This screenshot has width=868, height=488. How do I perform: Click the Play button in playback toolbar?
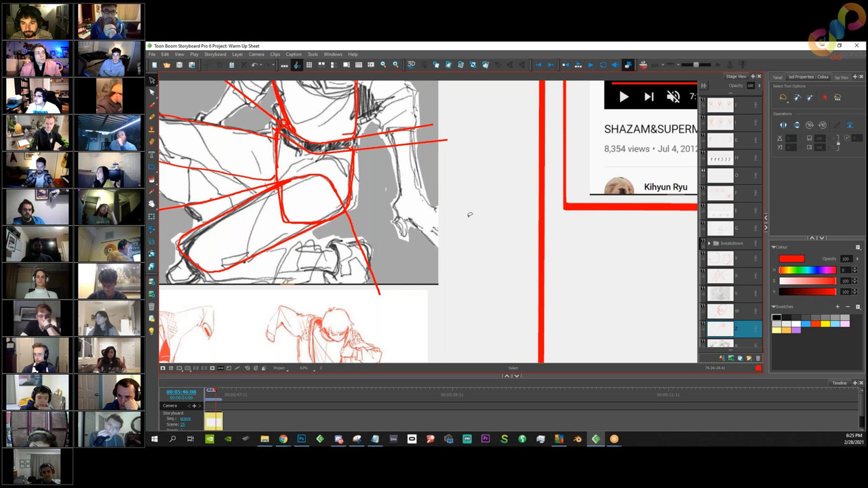[591, 64]
